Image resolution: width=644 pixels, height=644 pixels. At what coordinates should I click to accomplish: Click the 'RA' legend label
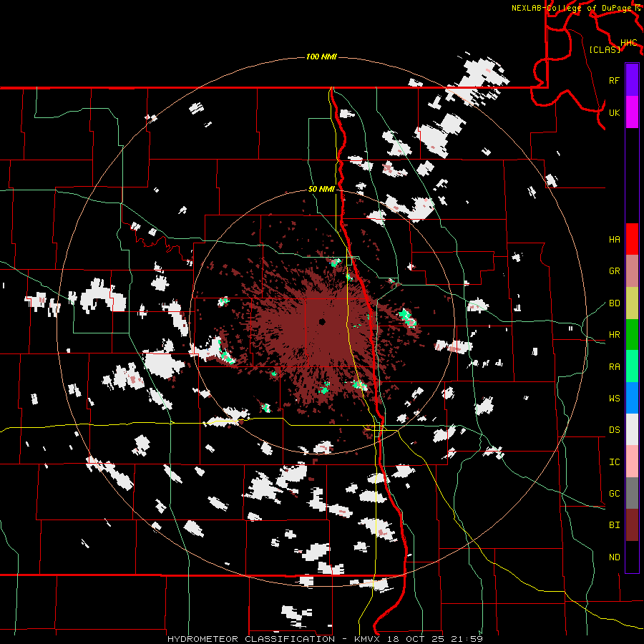614,366
